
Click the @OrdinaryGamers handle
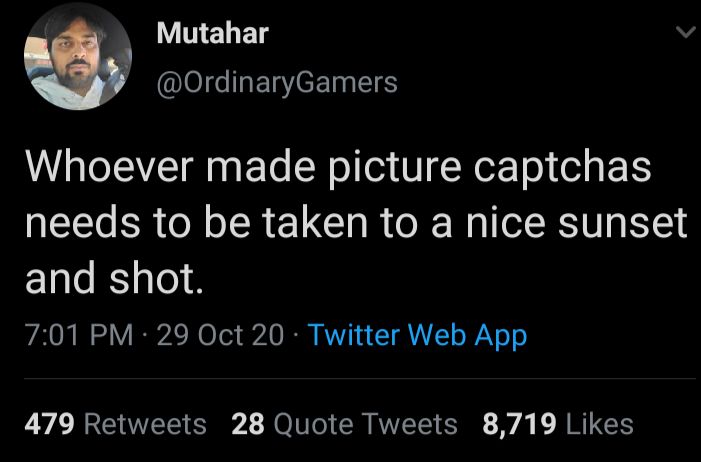point(277,82)
